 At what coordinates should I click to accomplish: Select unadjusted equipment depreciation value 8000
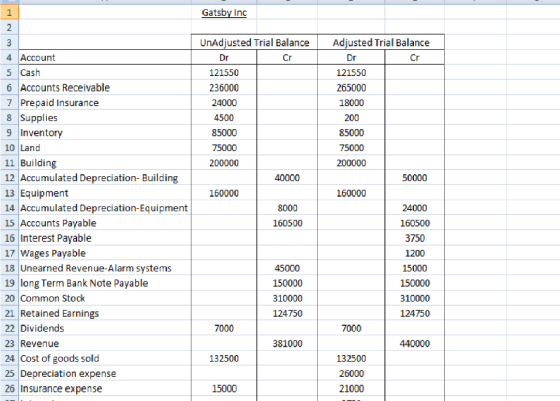point(287,208)
